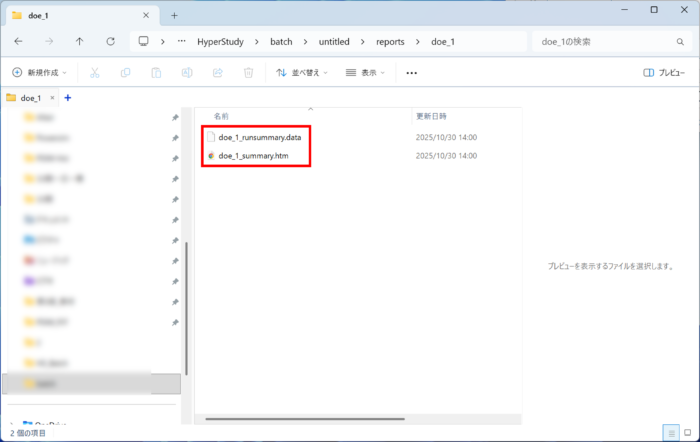Image resolution: width=700 pixels, height=442 pixels.
Task: Expand the 並べ替え sort dropdown
Action: [x=303, y=73]
